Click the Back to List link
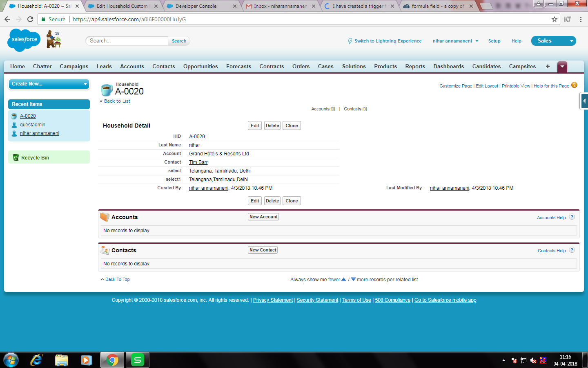Screen dimensions: 588x368 (117, 101)
